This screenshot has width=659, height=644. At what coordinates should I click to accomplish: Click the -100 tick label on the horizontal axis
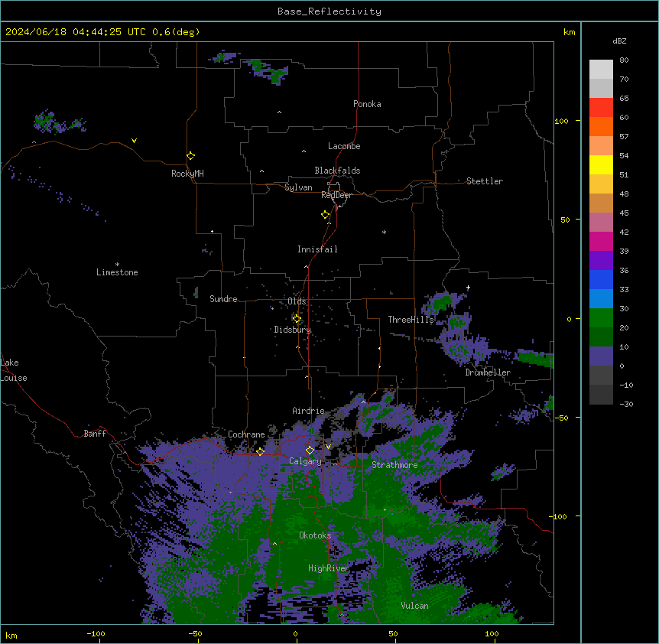[96, 634]
